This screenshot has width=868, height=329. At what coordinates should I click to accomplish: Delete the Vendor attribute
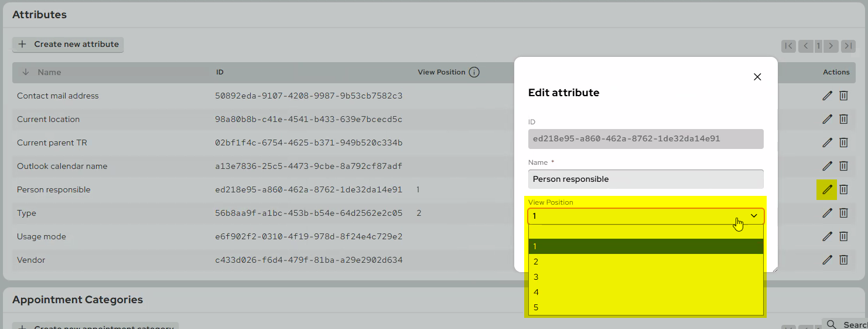(x=843, y=260)
